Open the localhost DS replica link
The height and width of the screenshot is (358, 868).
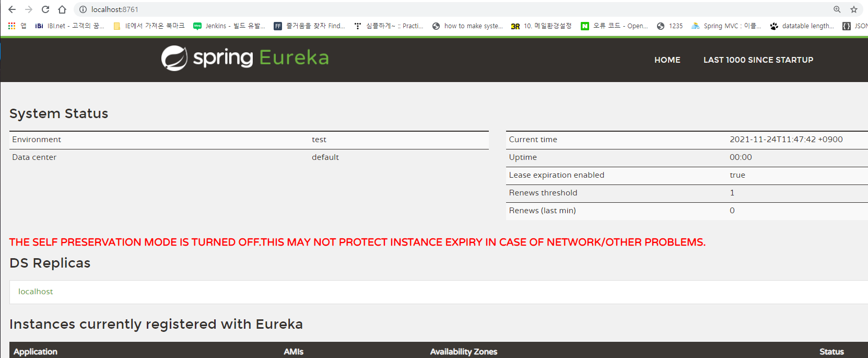coord(36,292)
